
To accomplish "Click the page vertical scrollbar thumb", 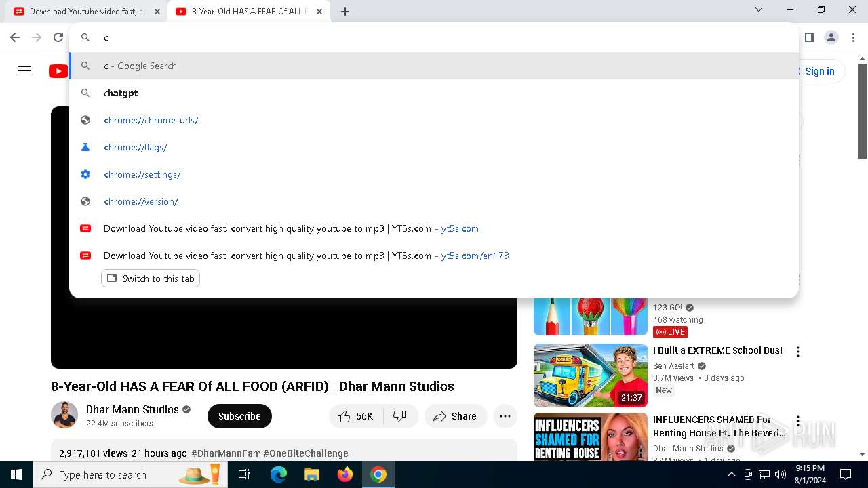I will 862,111.
